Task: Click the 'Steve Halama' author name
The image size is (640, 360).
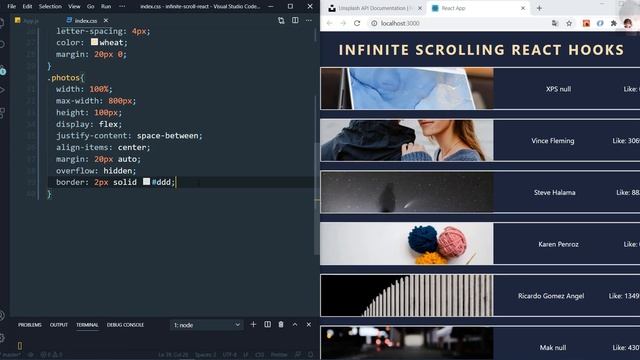Action: (x=555, y=192)
